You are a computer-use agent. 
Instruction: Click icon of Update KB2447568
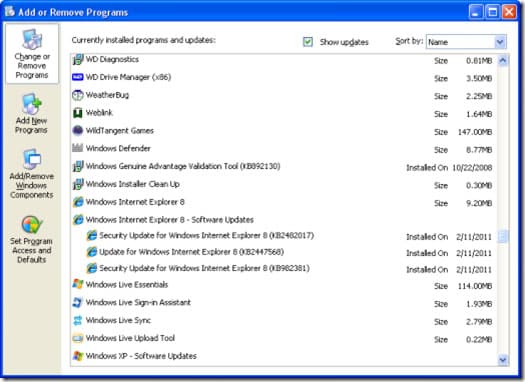point(91,252)
